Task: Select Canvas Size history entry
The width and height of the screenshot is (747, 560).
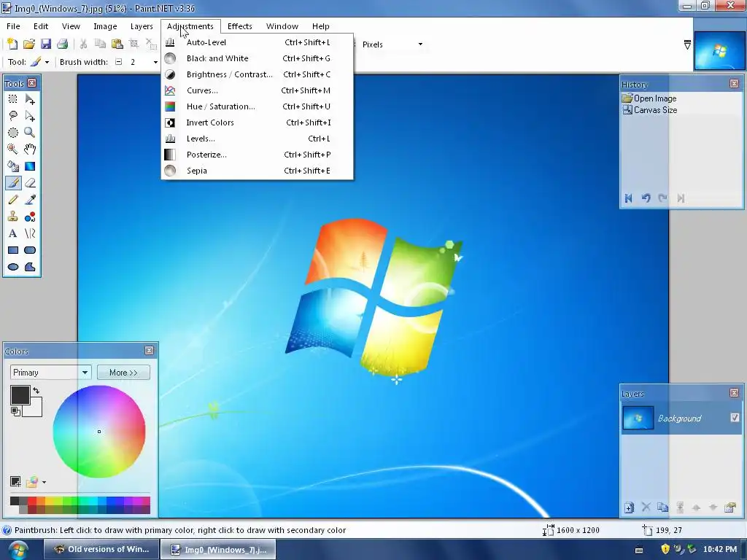Action: click(650, 110)
